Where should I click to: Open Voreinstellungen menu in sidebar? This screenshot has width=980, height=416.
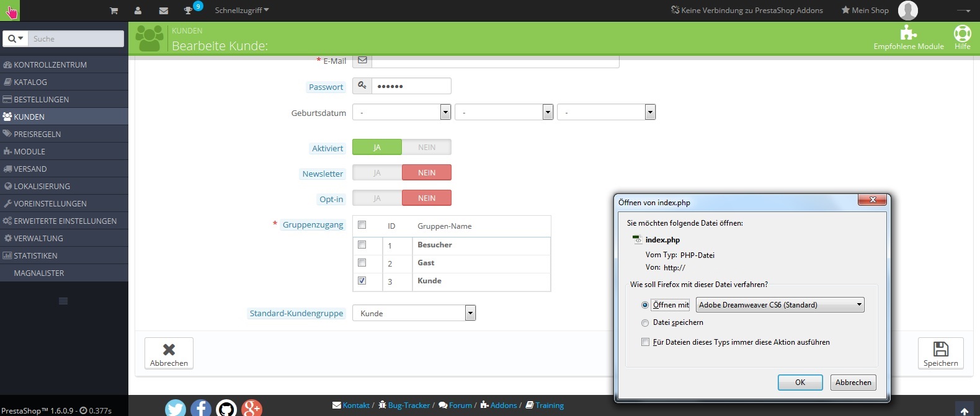coord(64,203)
